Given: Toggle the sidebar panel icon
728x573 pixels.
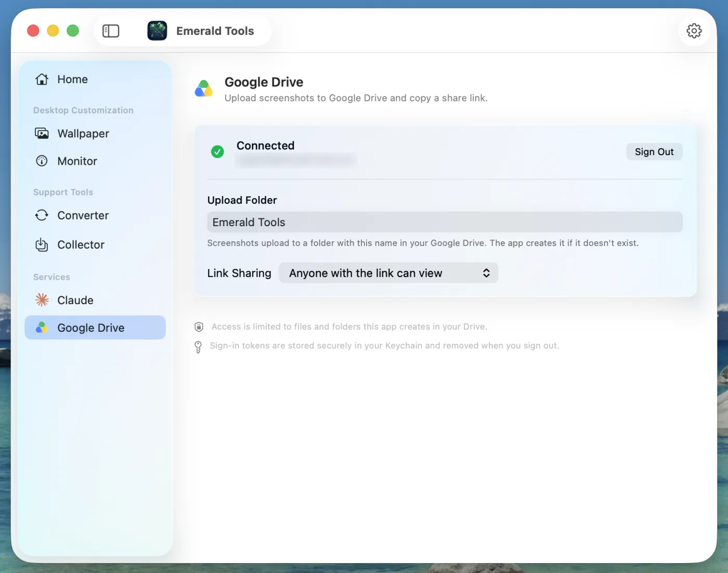Looking at the screenshot, I should [x=111, y=31].
